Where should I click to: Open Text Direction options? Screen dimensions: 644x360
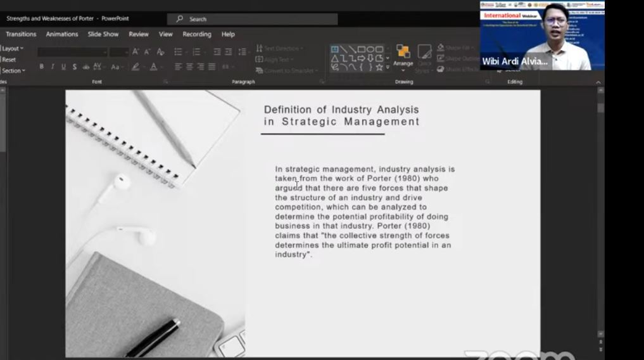point(279,49)
